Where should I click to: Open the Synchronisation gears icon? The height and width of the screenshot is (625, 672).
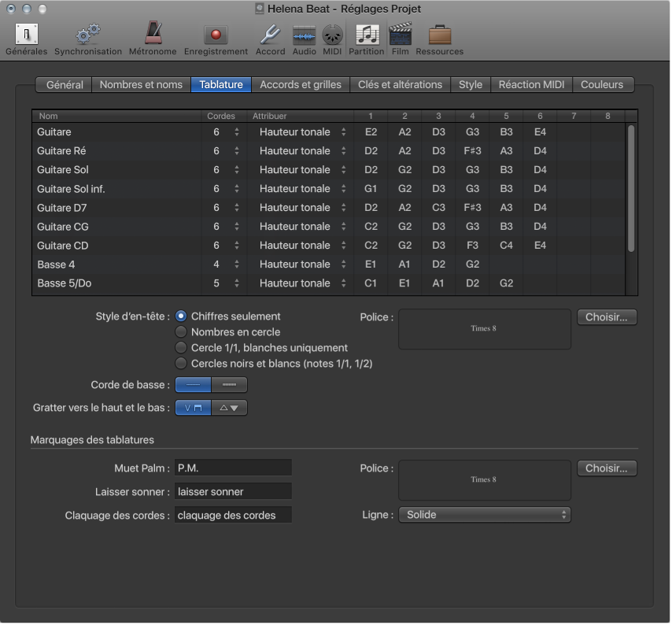(88, 39)
